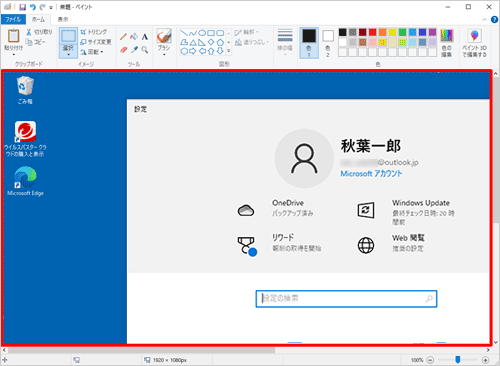Click 切り取り scissors button

(39, 32)
